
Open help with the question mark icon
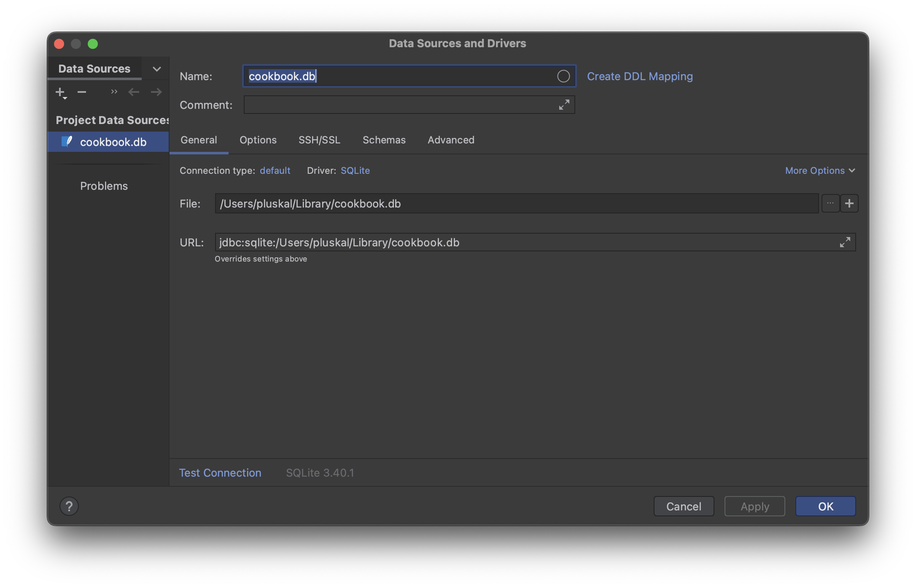69,506
